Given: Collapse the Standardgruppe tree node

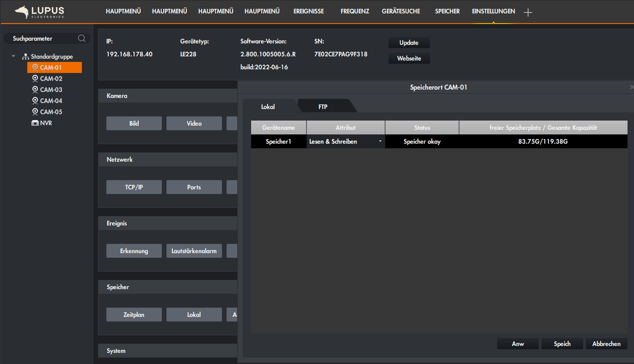Looking at the screenshot, I should pos(13,56).
